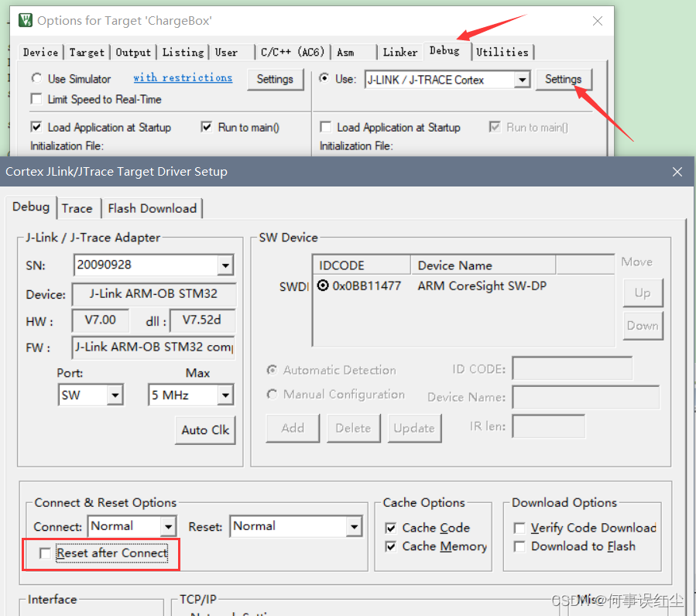The width and height of the screenshot is (696, 616).
Task: Select the Manual Configuration radio button
Action: click(x=272, y=394)
